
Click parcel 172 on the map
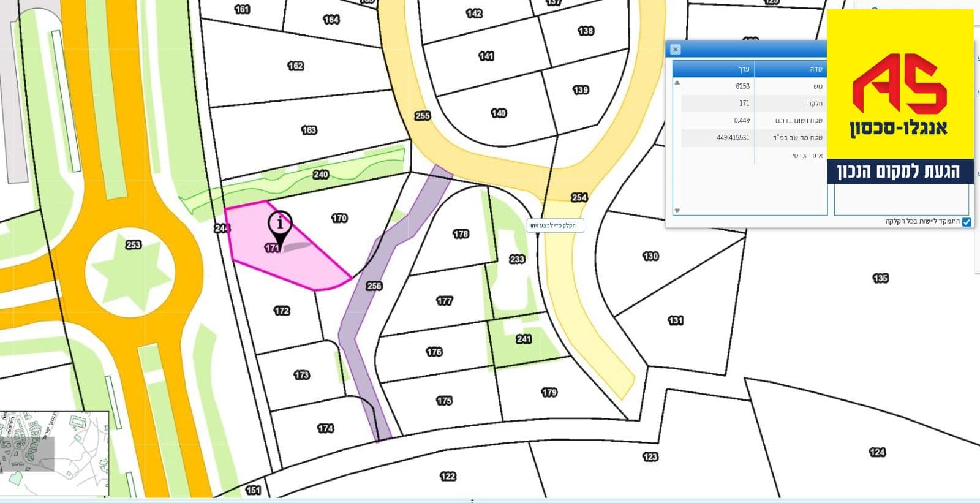pos(282,311)
